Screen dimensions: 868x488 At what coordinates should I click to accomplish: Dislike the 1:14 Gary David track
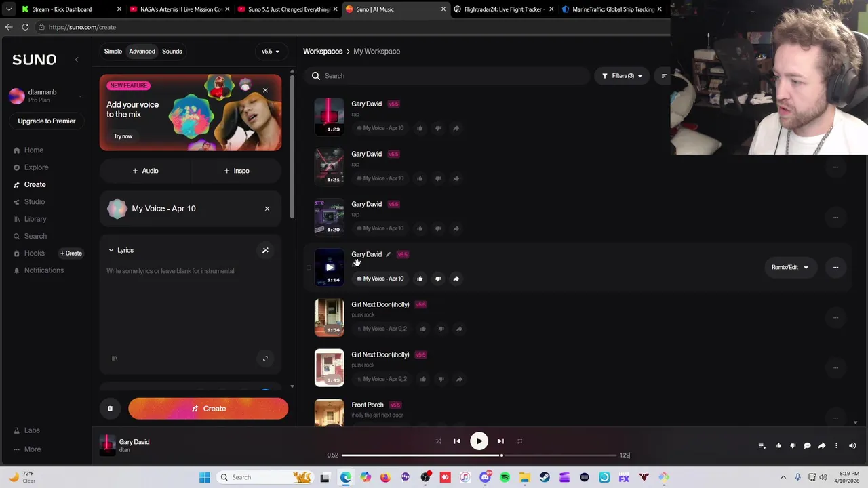click(x=438, y=279)
